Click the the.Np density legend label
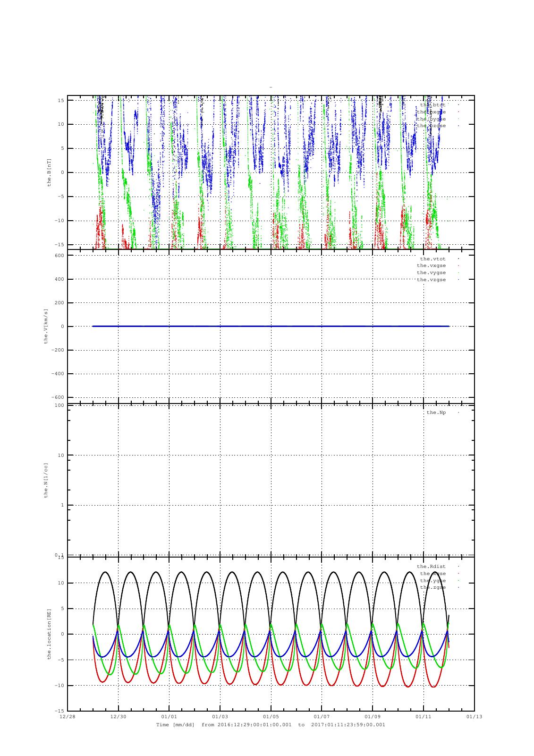534x756 pixels. click(436, 412)
